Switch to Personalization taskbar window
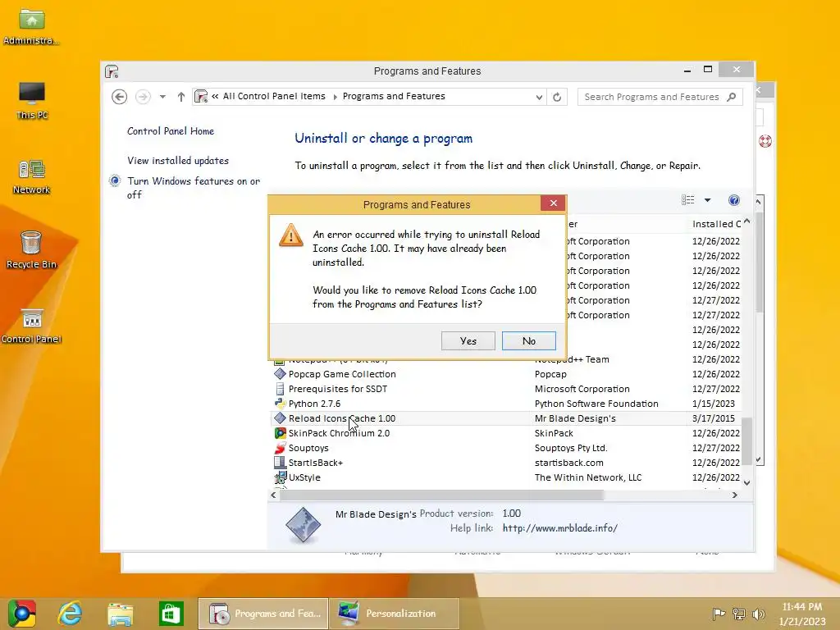The image size is (840, 630). click(395, 614)
